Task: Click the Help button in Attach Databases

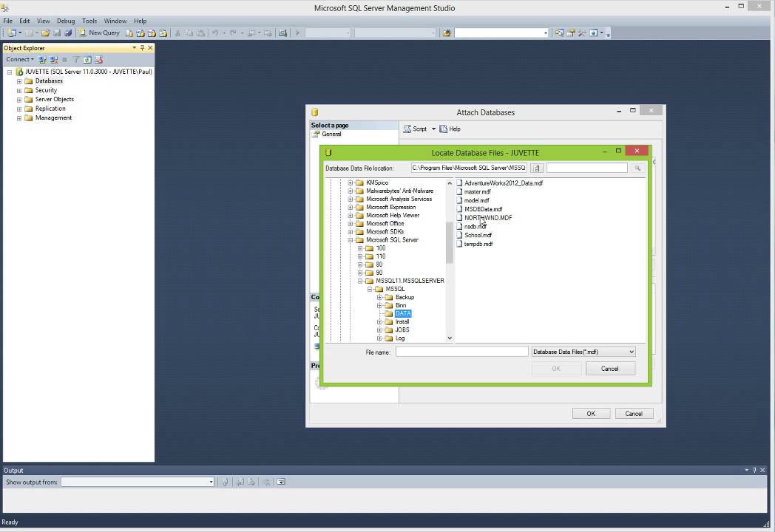Action: [x=450, y=129]
